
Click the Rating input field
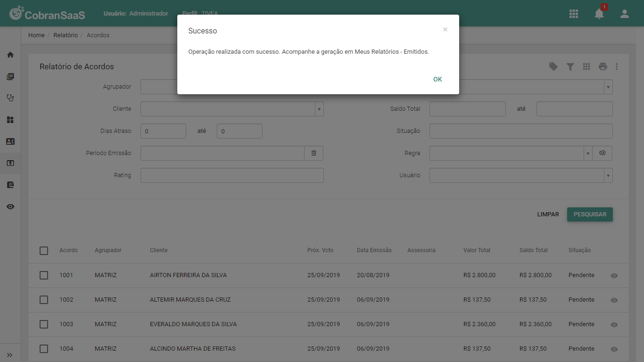pyautogui.click(x=232, y=175)
